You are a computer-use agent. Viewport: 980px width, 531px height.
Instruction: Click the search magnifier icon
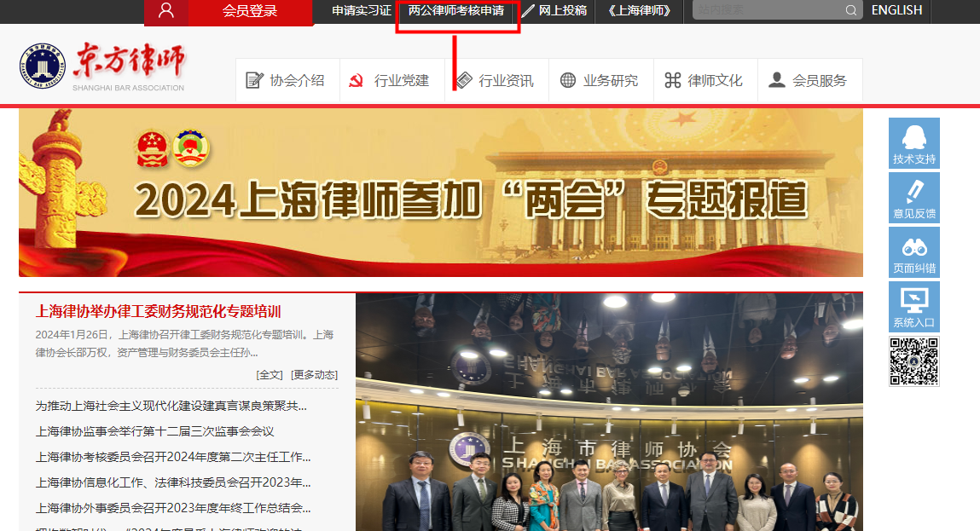pos(850,11)
